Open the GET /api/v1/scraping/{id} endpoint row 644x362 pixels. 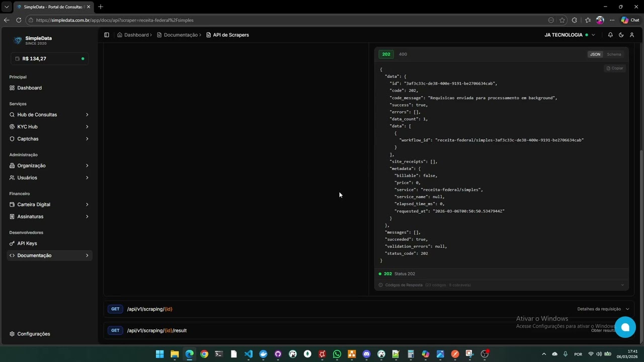coord(368,309)
